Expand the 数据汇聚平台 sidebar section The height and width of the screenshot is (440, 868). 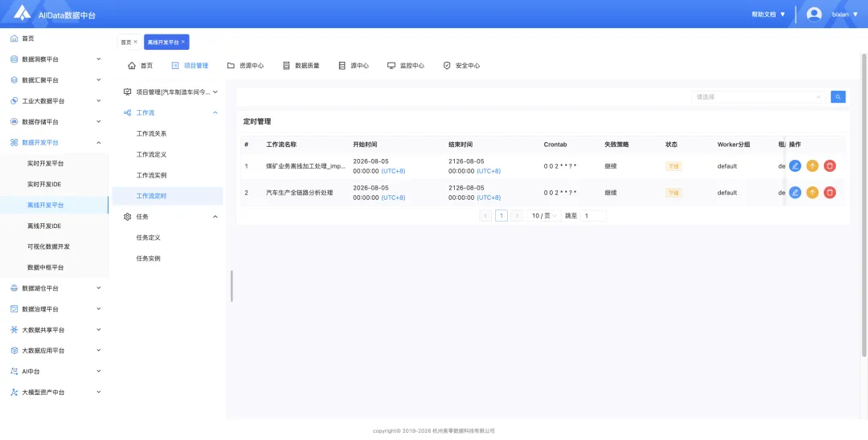pos(99,79)
